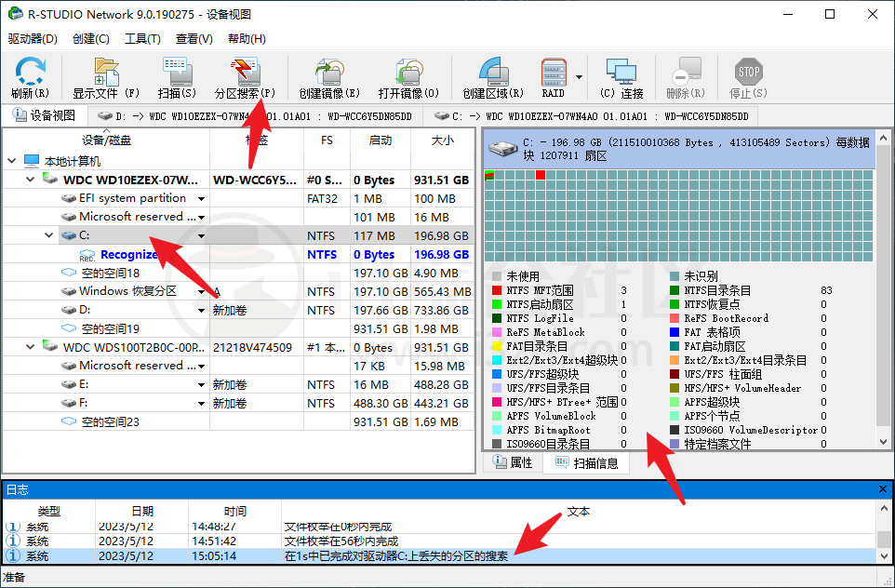Viewport: 895px width, 588px height.
Task: Click the C: drive header icon in scan panel
Action: (x=503, y=149)
